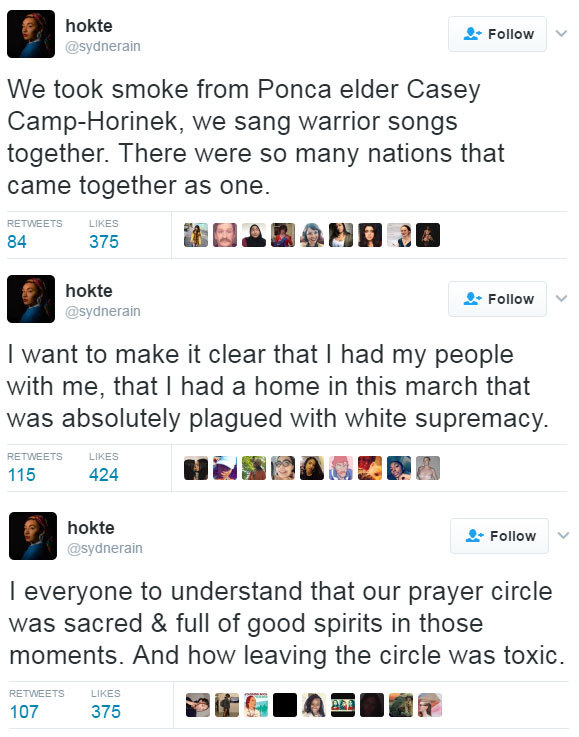Image resolution: width=579 pixels, height=737 pixels.
Task: Click the solid black avatar in third tweet likers
Action: coord(285,705)
